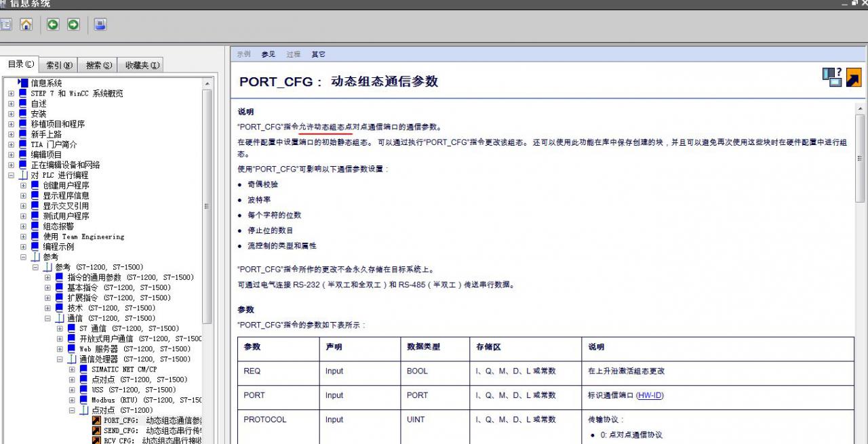Expand the 显示交叉引用 tree node
868x444 pixels.
[x=23, y=206]
